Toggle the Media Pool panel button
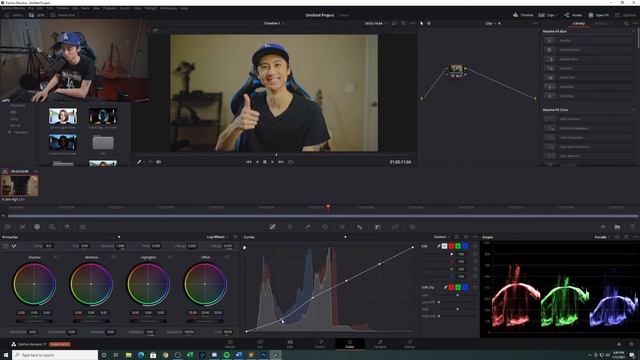The height and width of the screenshot is (360, 640). pyautogui.click(x=63, y=15)
